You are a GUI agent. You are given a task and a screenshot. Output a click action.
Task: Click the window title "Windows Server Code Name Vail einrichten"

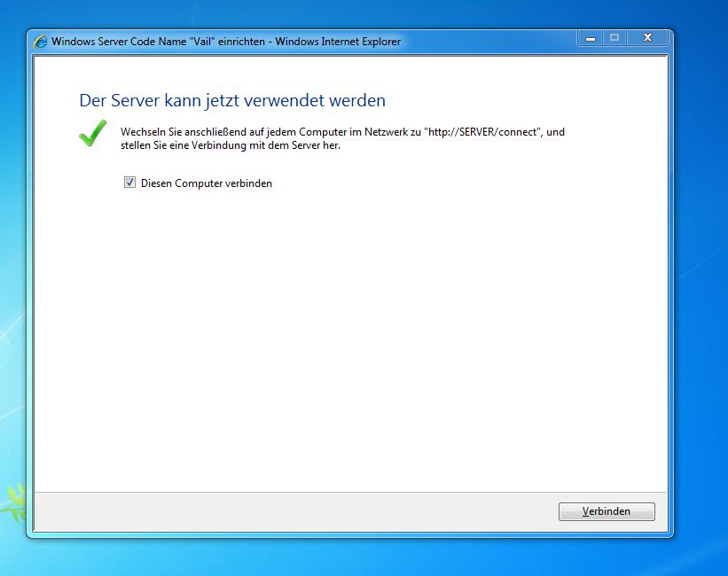pos(225,42)
